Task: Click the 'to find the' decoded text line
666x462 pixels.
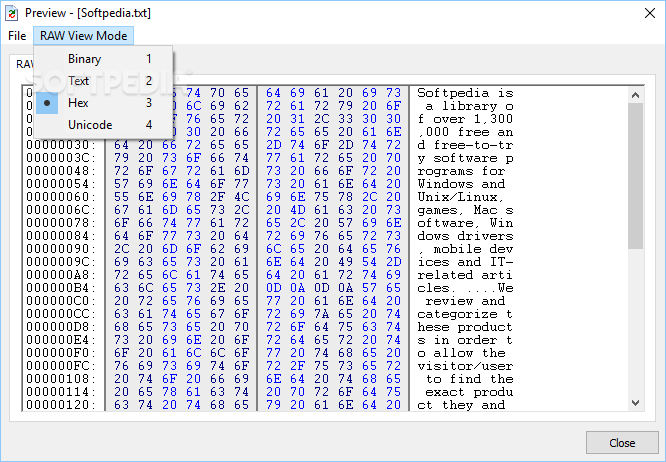Action: pyautogui.click(x=469, y=379)
